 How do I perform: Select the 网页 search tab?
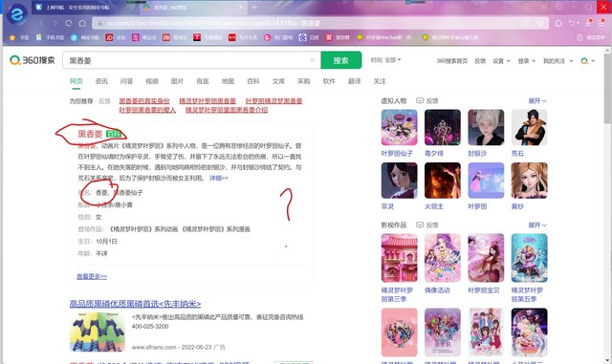[x=76, y=81]
